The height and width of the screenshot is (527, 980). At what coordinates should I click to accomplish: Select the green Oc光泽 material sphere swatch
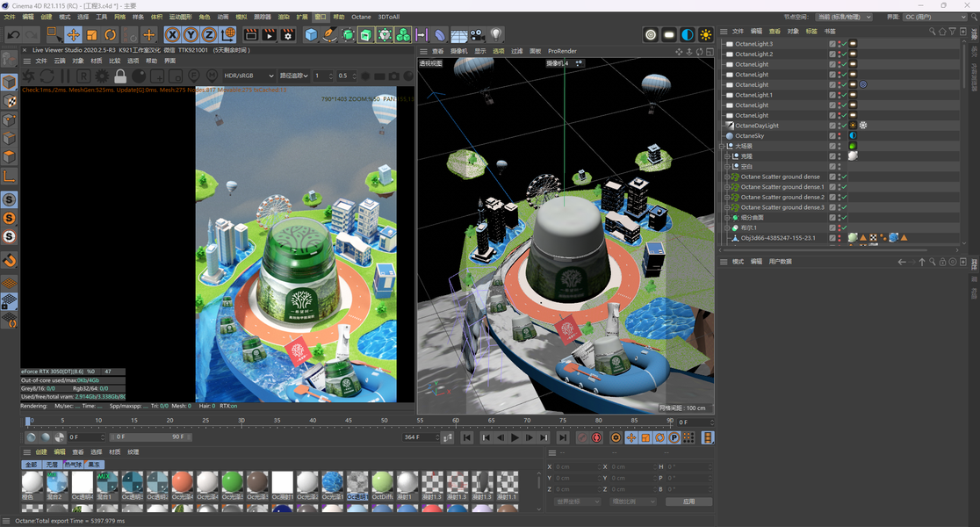tap(232, 482)
